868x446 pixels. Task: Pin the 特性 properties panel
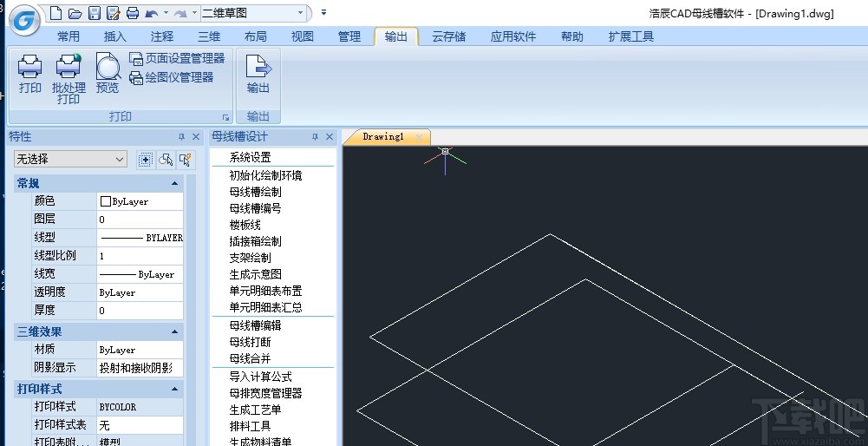tap(181, 137)
